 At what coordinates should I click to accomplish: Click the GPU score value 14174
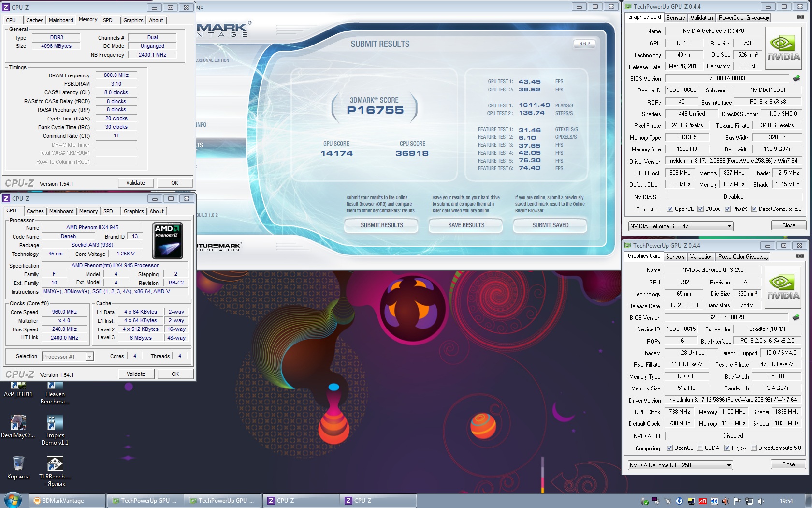[336, 153]
